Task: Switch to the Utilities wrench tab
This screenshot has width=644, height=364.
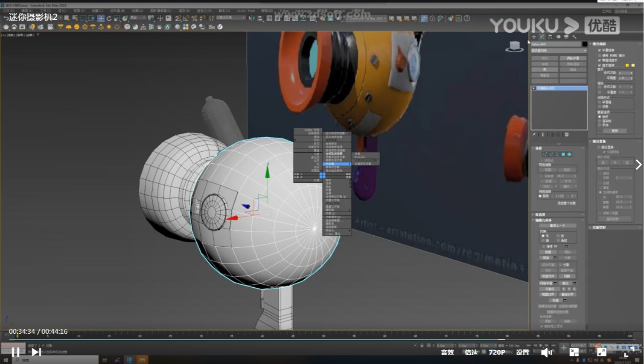Action: tap(574, 37)
